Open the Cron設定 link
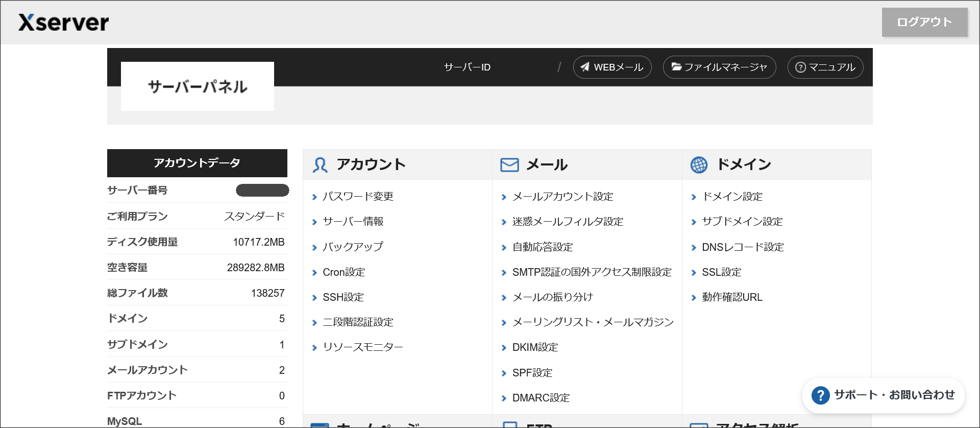980x428 pixels. (344, 272)
